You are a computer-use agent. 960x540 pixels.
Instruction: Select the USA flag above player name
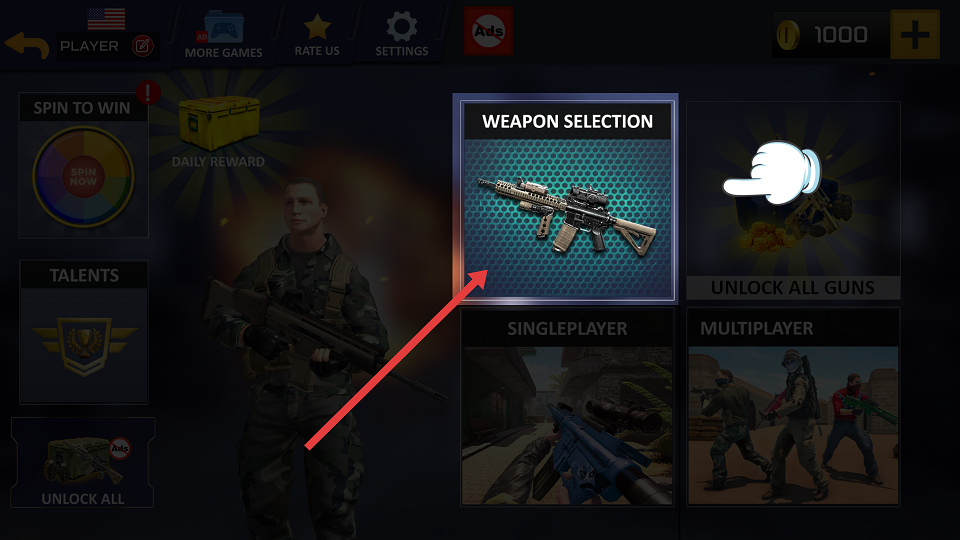(x=107, y=19)
